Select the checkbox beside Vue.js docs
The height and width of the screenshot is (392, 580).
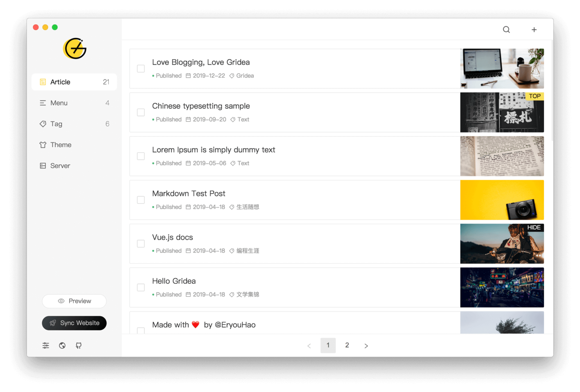[x=140, y=244]
